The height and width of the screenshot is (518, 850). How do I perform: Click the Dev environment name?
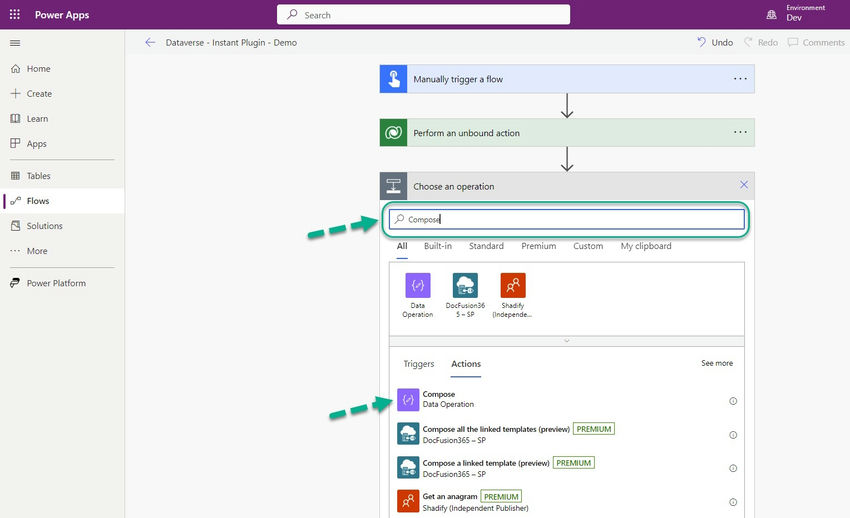pos(794,18)
